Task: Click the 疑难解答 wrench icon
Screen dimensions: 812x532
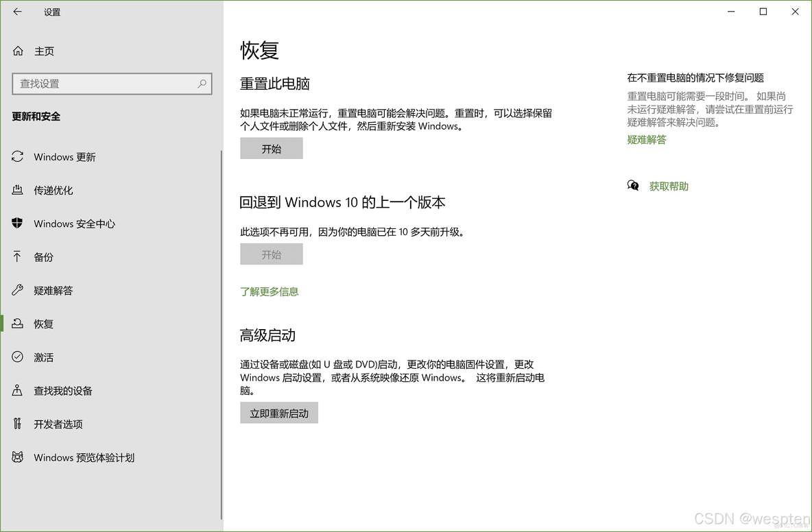Action: [x=18, y=290]
